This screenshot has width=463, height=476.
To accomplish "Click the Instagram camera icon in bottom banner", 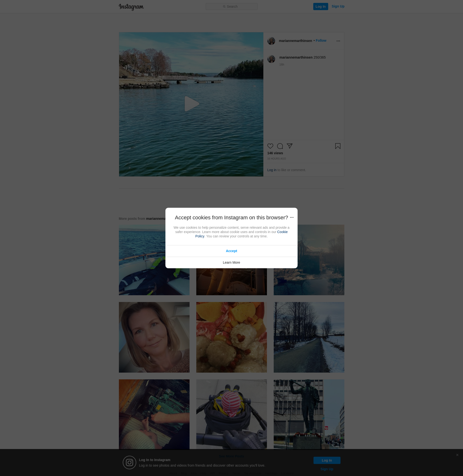I will [x=129, y=463].
